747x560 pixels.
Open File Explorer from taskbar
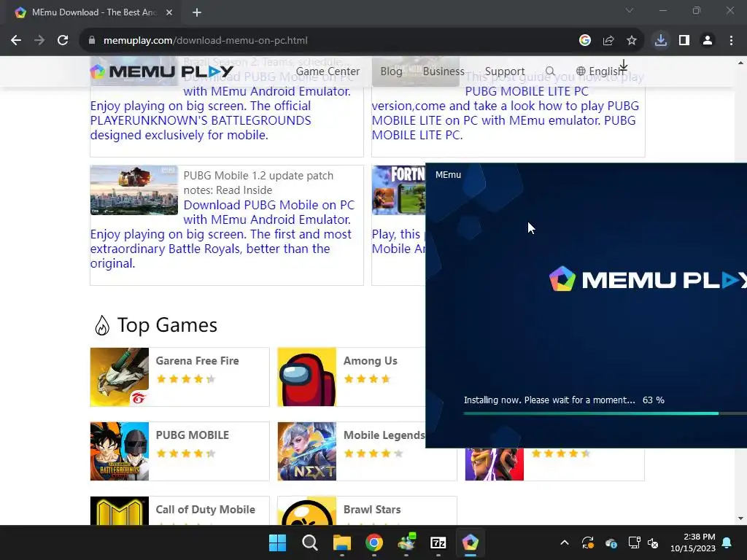pos(341,542)
